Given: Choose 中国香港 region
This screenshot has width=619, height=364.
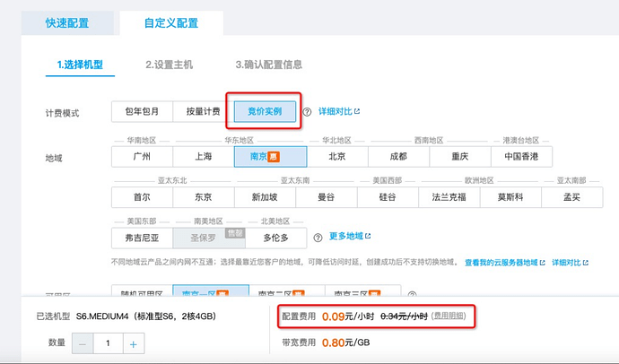Looking at the screenshot, I should pyautogui.click(x=521, y=157).
